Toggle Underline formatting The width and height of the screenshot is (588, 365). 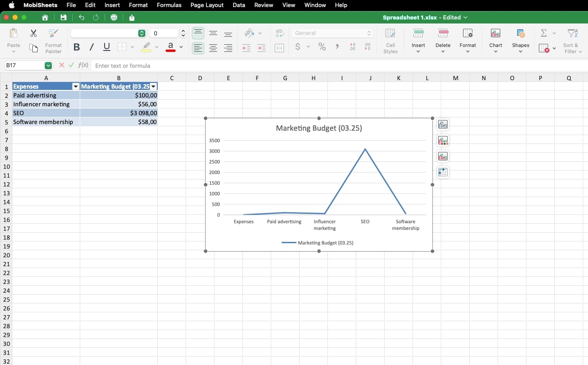click(x=106, y=47)
